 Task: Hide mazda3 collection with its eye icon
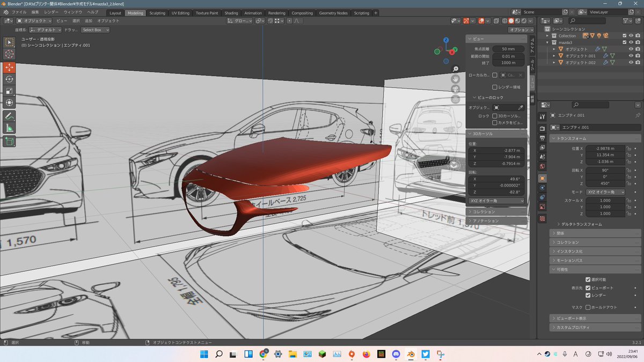(631, 42)
